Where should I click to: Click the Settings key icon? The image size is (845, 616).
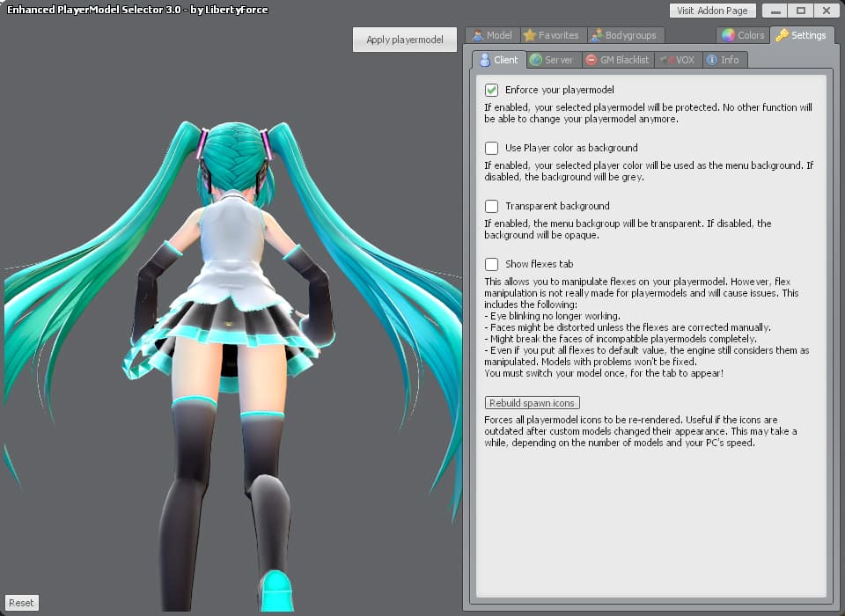point(782,35)
